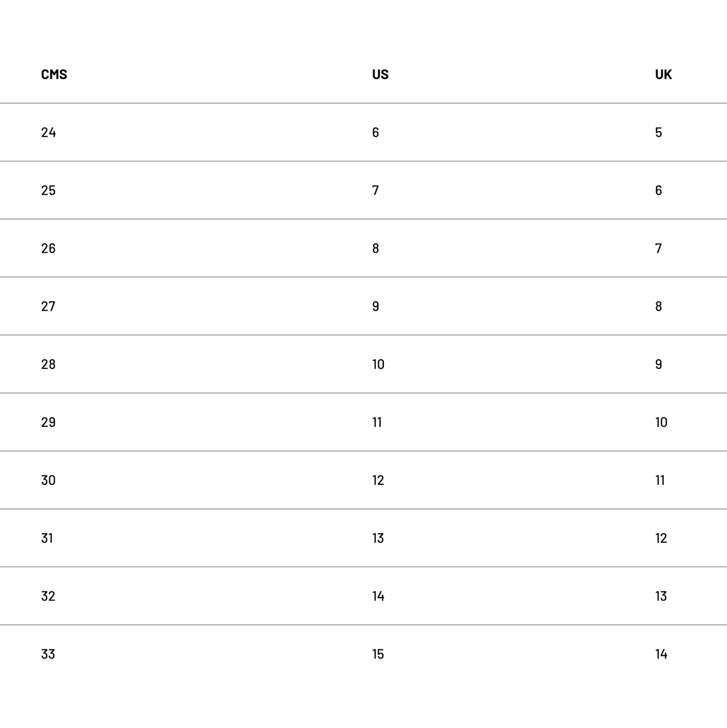Click the UK column header

pos(663,75)
